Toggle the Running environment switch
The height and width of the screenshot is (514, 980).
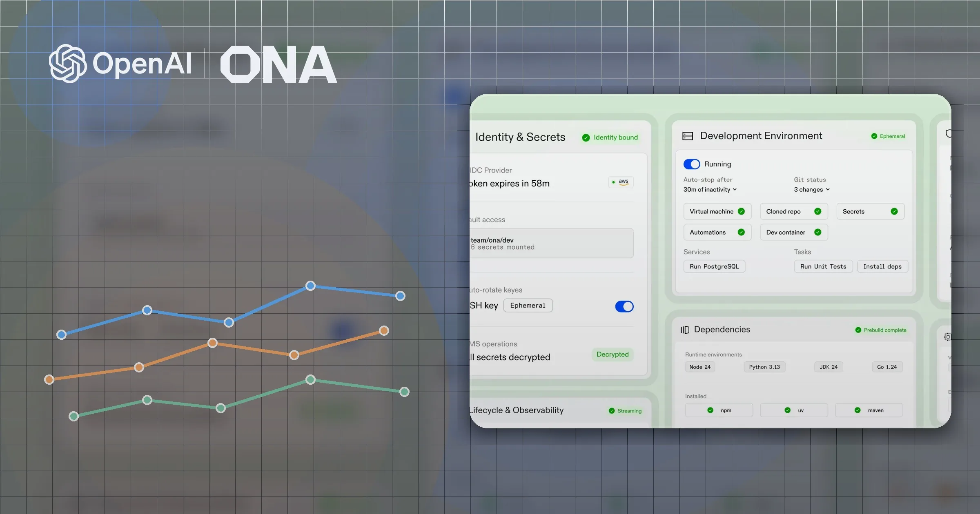[x=692, y=164]
